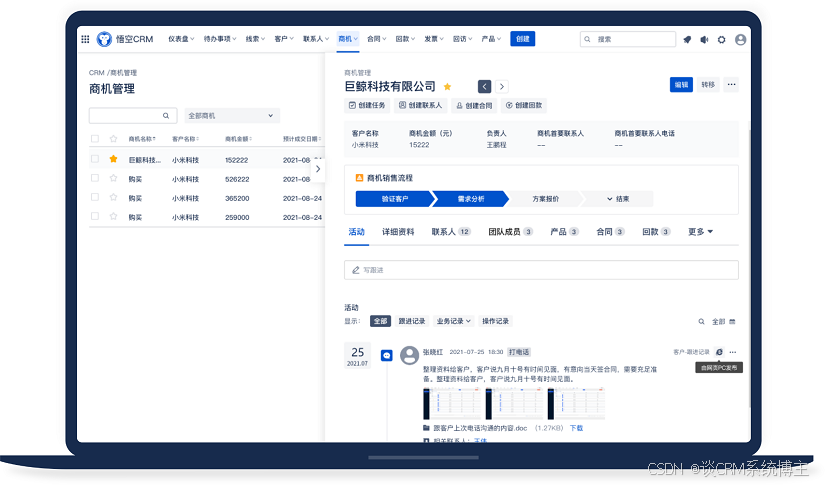
Task: Open the ellipsis menu on the activity entry
Action: [x=733, y=352]
